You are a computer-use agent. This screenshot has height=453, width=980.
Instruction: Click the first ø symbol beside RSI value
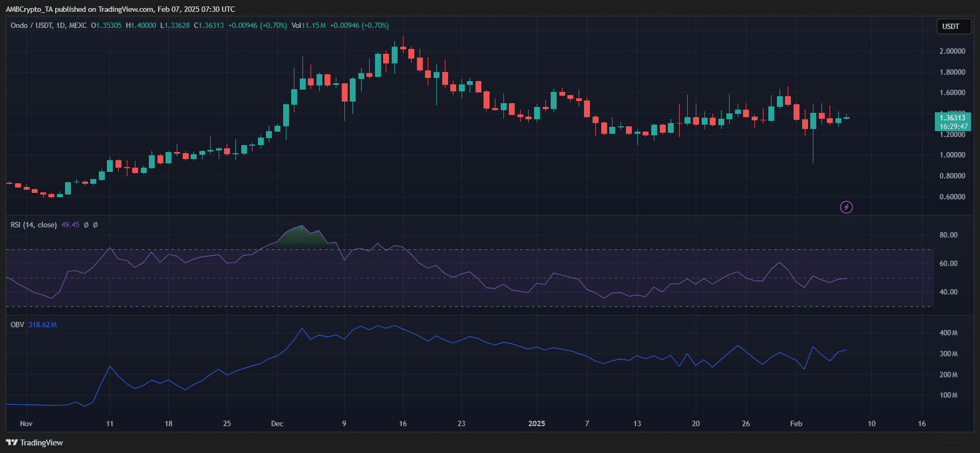tap(86, 225)
